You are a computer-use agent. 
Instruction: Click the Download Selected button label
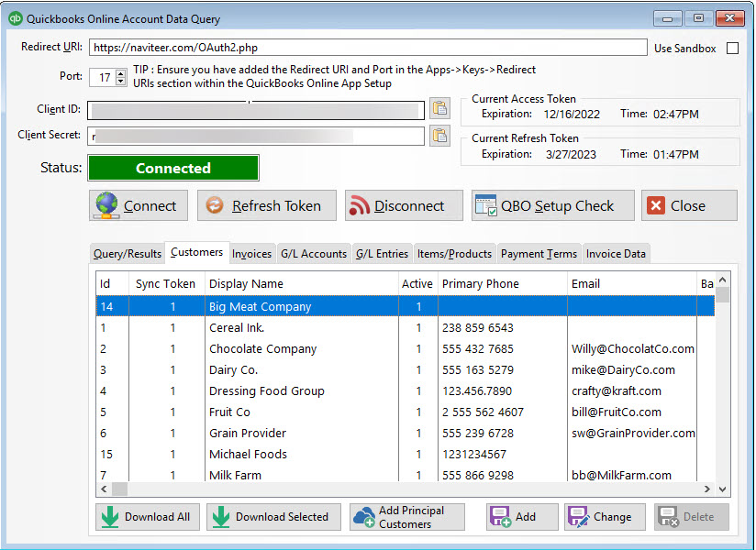pyautogui.click(x=282, y=517)
